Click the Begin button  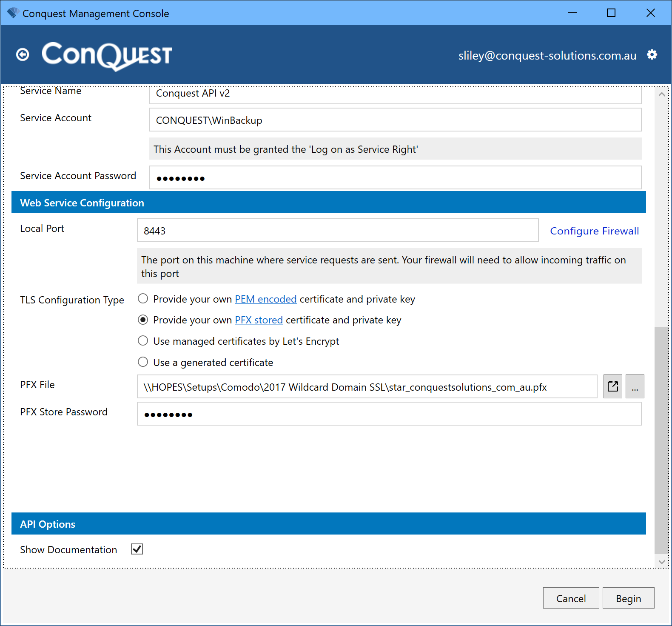coord(628,598)
